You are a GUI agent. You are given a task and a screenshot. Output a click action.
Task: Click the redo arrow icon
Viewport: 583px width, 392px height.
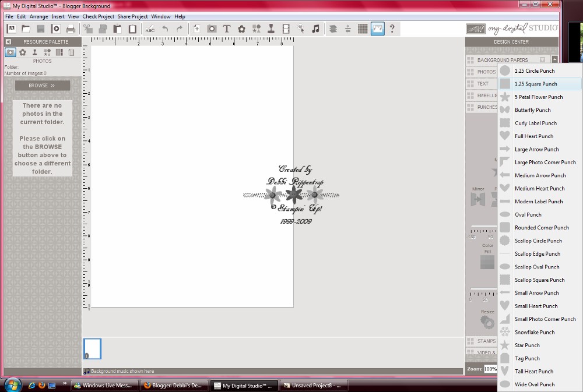click(180, 29)
